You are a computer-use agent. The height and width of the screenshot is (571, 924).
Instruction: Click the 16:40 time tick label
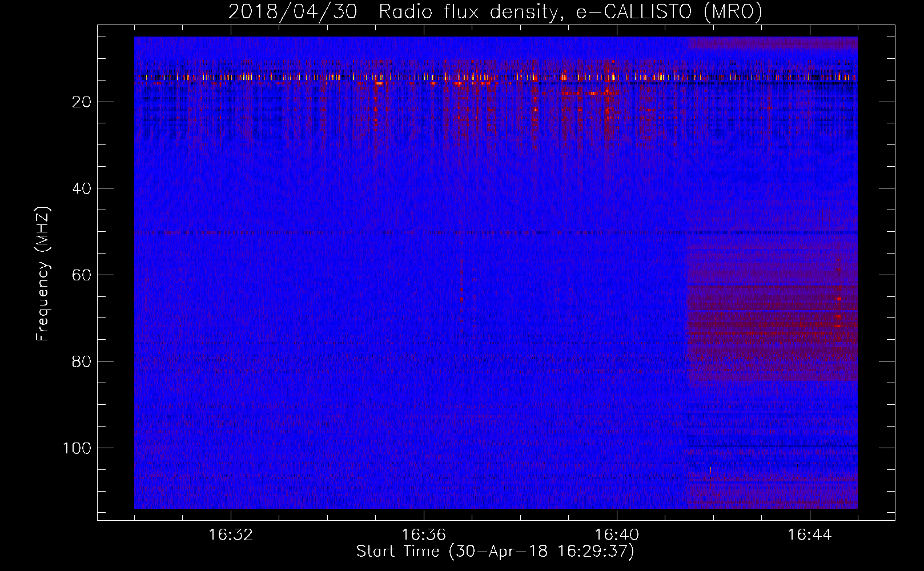(617, 535)
